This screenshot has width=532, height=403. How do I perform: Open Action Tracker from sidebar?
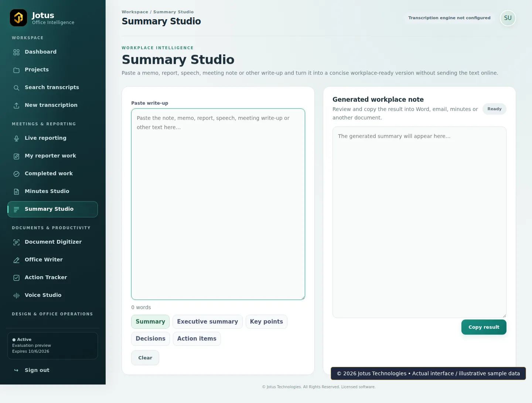coord(52,278)
